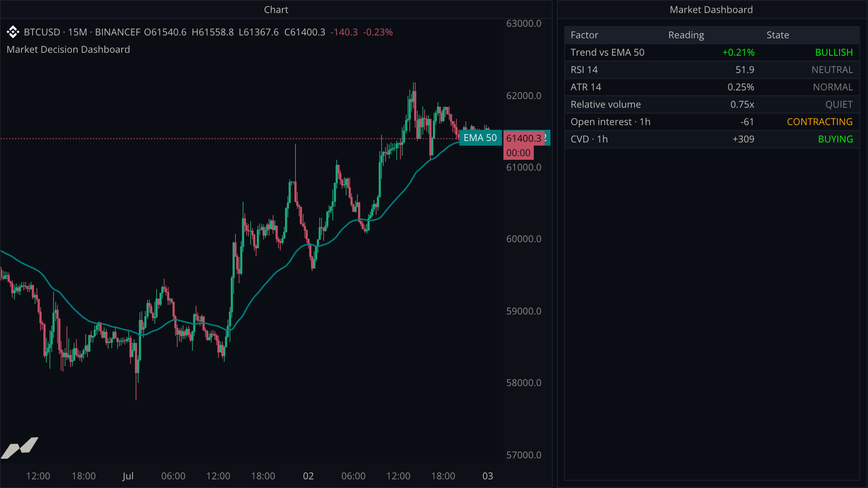Click the Factor column header

click(x=584, y=35)
